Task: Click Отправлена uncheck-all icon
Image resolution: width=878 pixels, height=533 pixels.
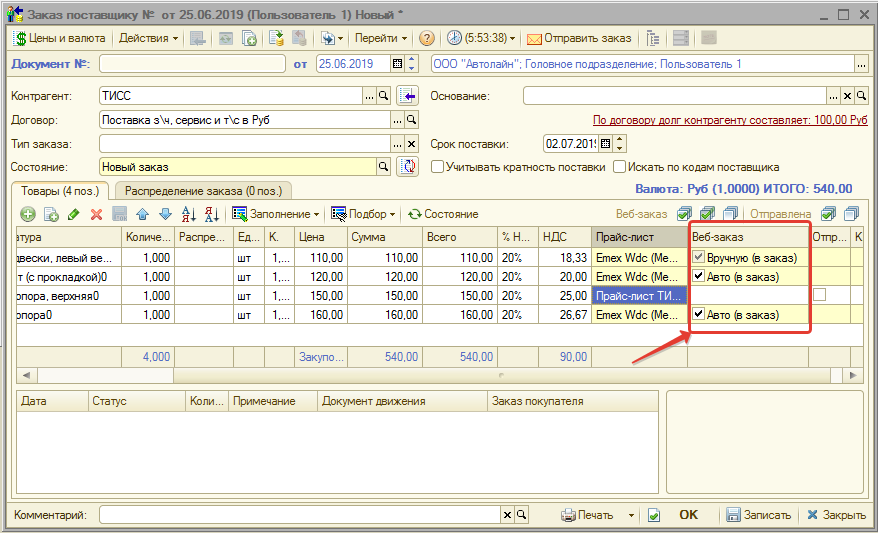Action: (x=851, y=214)
